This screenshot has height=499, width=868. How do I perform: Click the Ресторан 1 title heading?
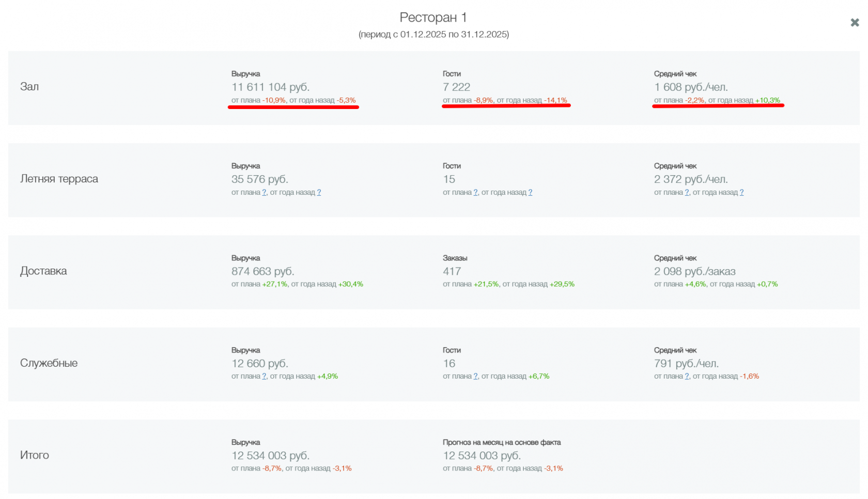coord(433,18)
